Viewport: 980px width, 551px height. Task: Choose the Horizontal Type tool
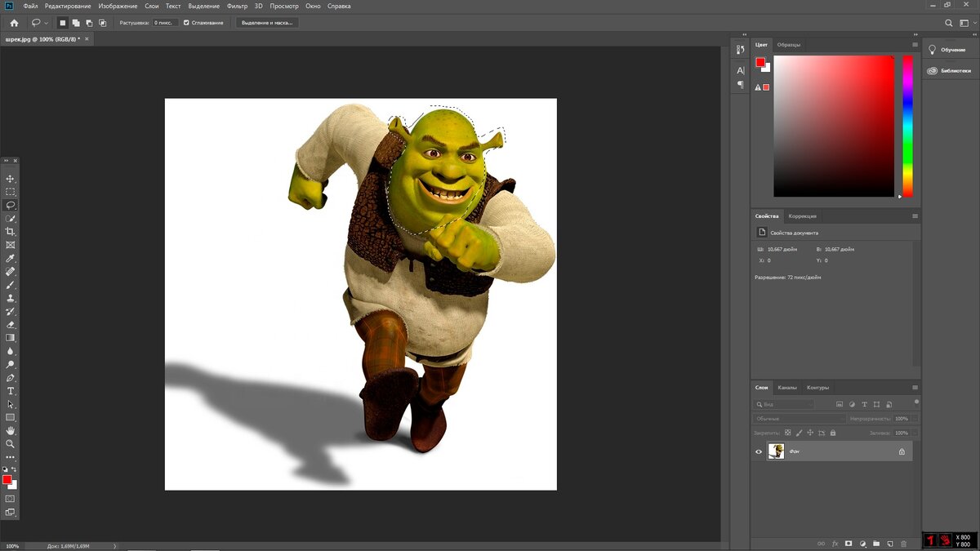tap(11, 391)
